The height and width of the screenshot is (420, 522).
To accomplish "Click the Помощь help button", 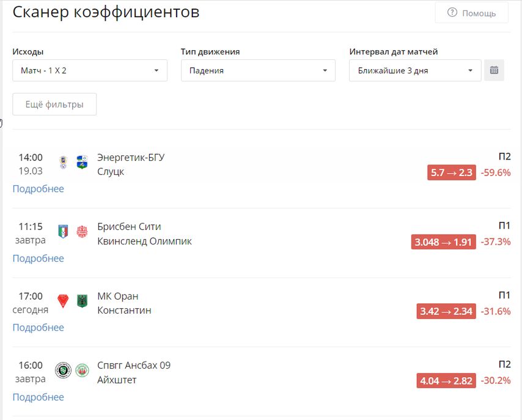I will (x=472, y=13).
